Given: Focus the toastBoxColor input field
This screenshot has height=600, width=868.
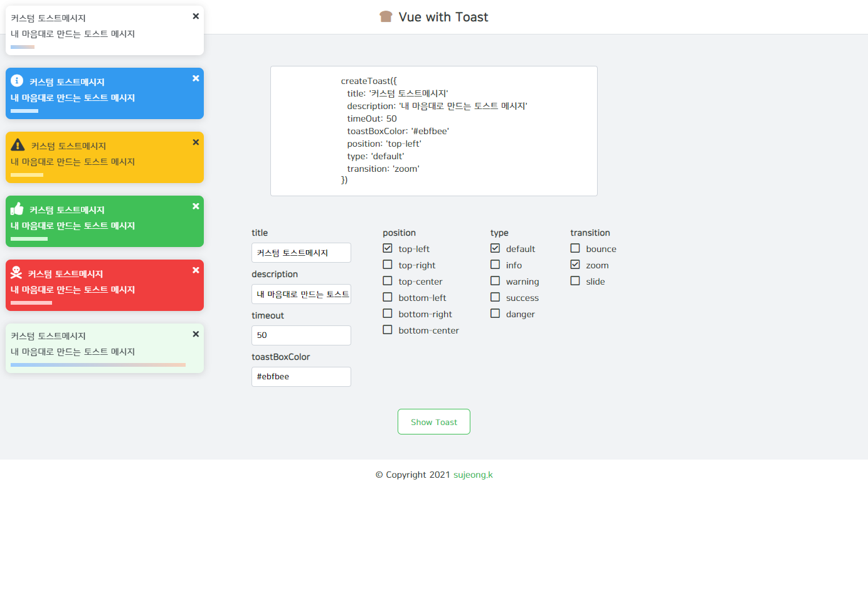Looking at the screenshot, I should (301, 377).
